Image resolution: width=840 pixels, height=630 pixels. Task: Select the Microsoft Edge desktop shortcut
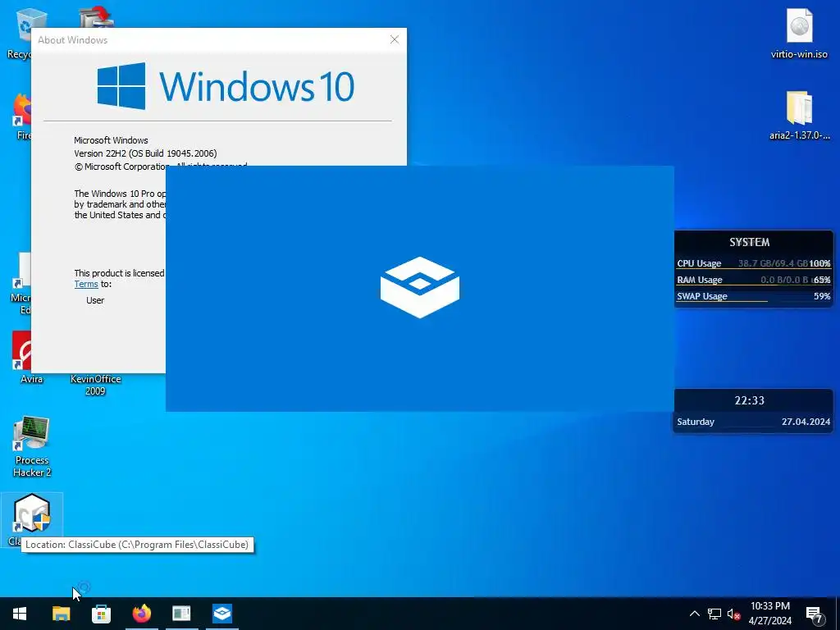pos(21,284)
